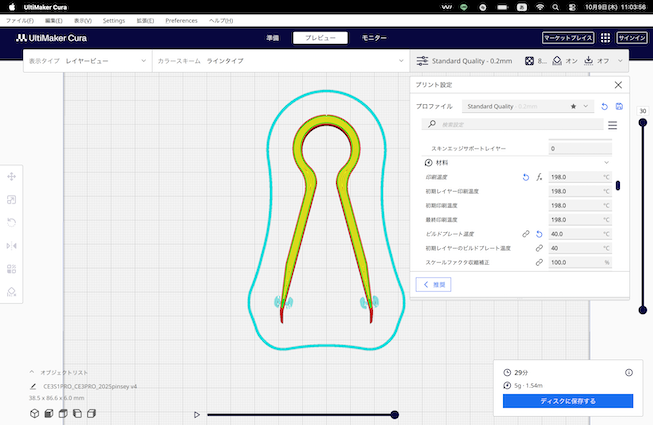
Task: Open the プロファイル Standard Quality dropdown
Action: (528, 105)
